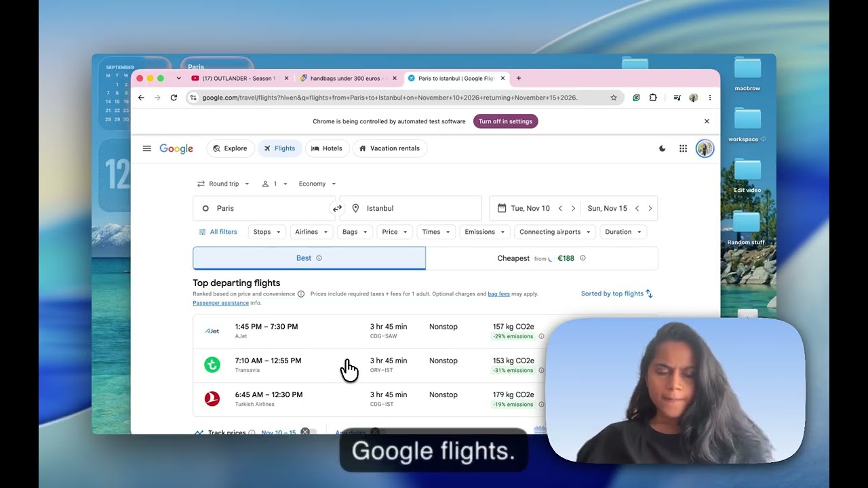Bookmark this page with the star icon
The height and width of the screenshot is (488, 868).
(x=614, y=98)
